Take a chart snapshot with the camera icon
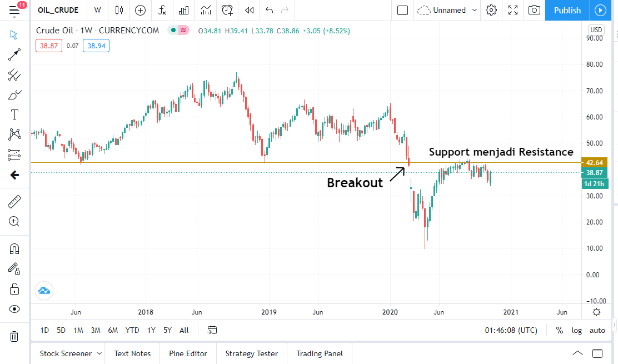Image resolution: width=618 pixels, height=364 pixels. [x=534, y=10]
